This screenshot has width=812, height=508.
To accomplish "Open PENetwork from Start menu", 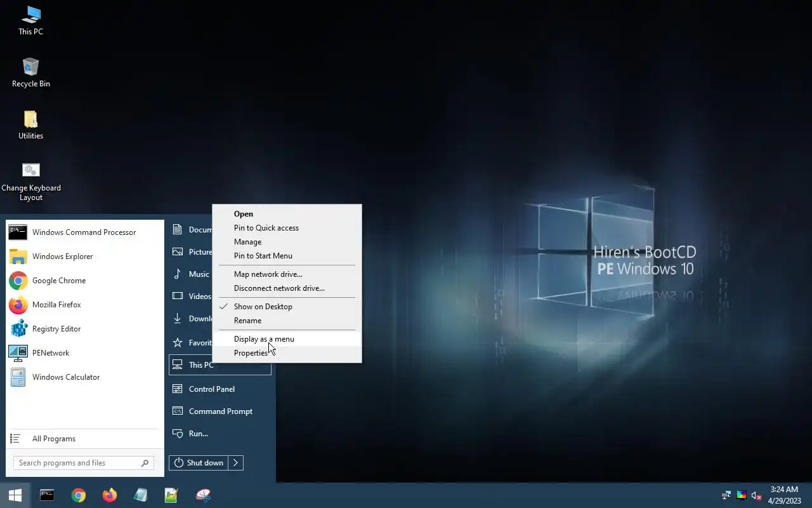I will tap(84, 353).
